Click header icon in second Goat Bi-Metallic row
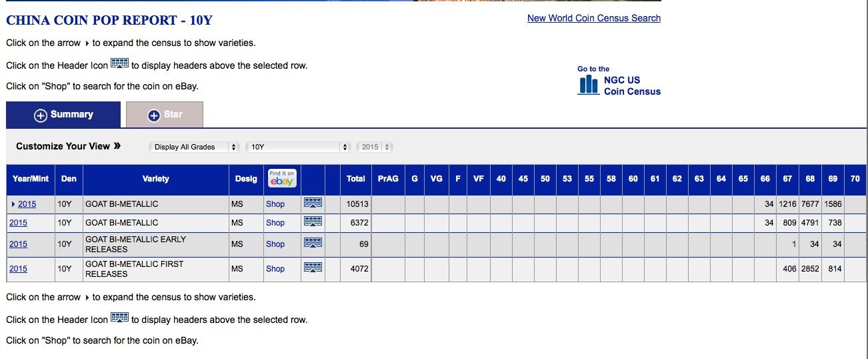Screen dimensions: 868x359 (313, 222)
